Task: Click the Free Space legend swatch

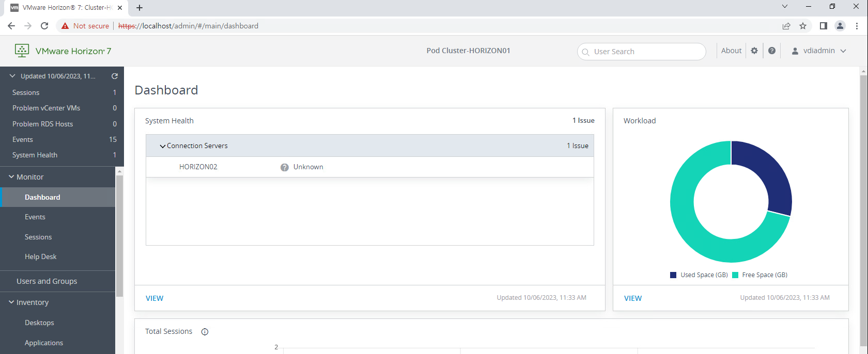Action: pos(735,275)
